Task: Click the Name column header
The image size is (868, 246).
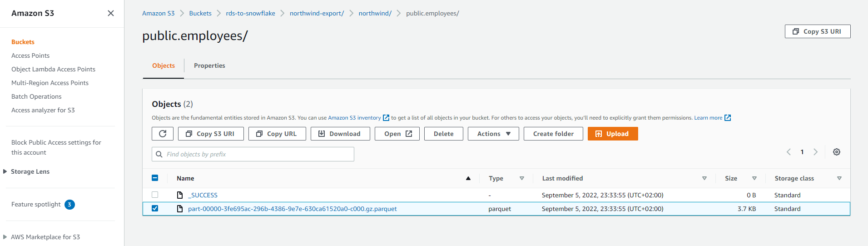Action: 185,178
